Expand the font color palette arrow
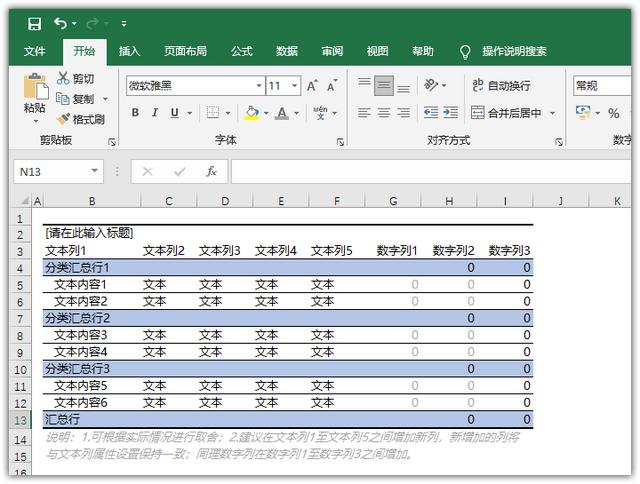The height and width of the screenshot is (484, 640). coord(296,113)
